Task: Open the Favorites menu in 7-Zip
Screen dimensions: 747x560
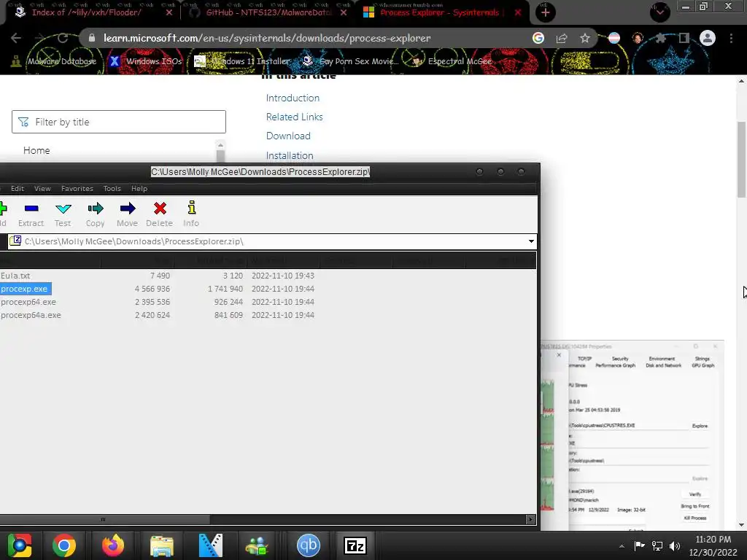Action: pos(77,189)
